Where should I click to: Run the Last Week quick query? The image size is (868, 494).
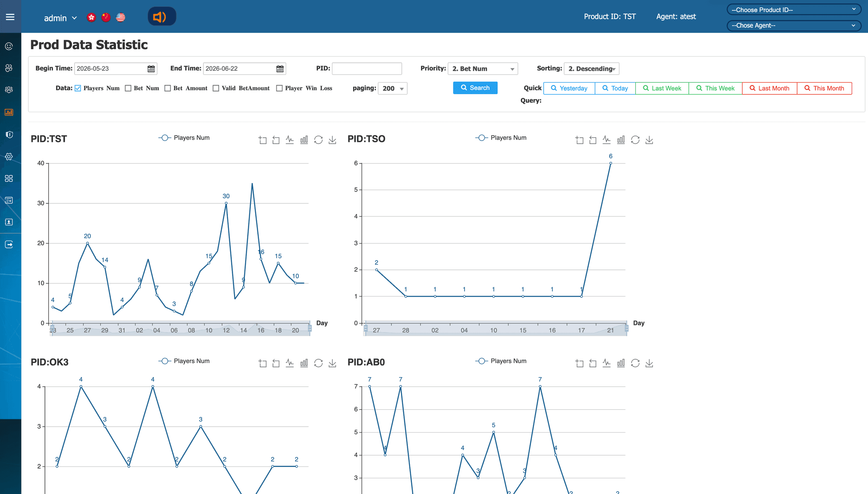coord(662,88)
